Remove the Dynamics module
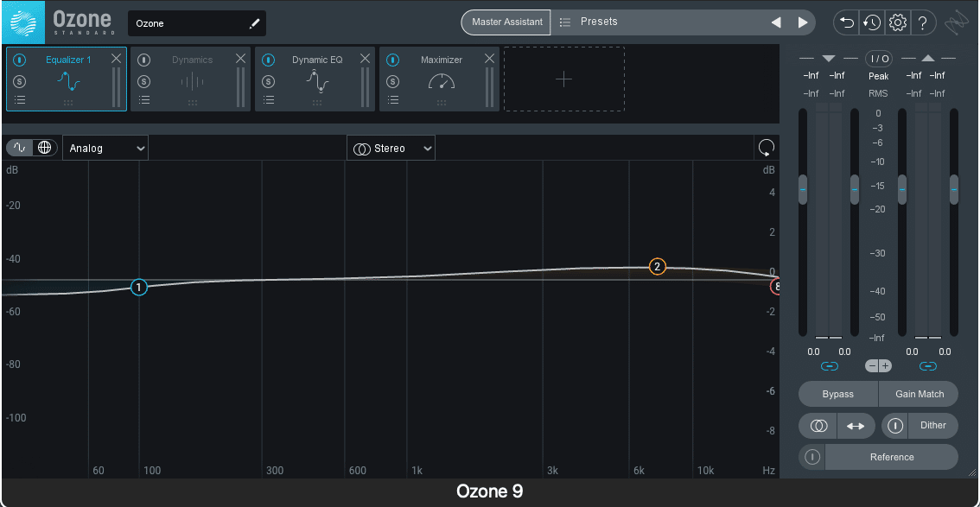Viewport: 980px width, 507px height. click(x=240, y=58)
